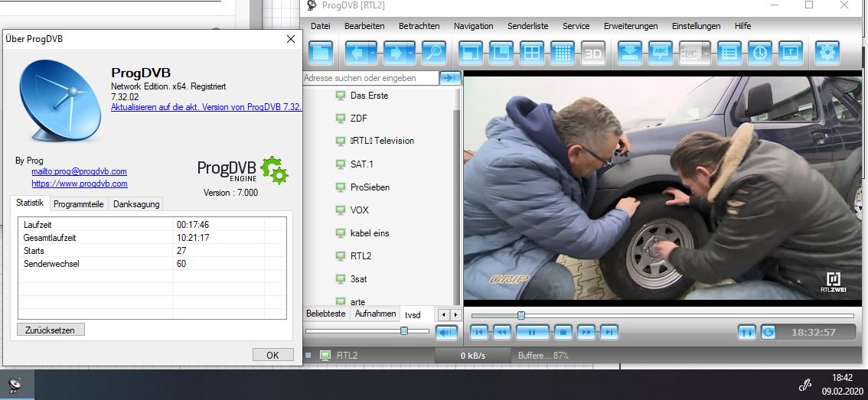Open the https://www.progdvb.com link
Screen dimensions: 868x400
click(x=80, y=184)
